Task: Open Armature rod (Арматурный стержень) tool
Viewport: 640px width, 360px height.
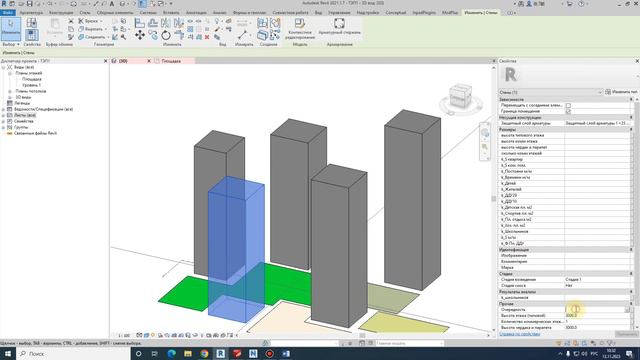Action: point(339,26)
